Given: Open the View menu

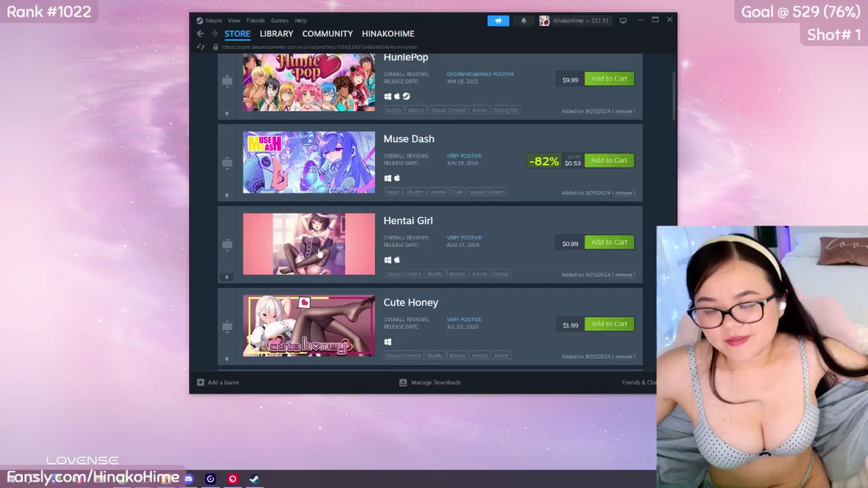Looking at the screenshot, I should (x=234, y=21).
